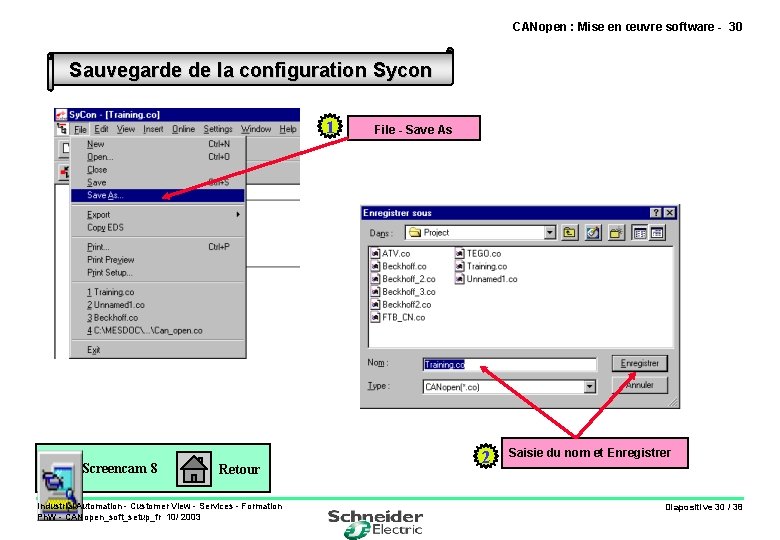
Task: Choose New from the File menu
Action: (158, 144)
